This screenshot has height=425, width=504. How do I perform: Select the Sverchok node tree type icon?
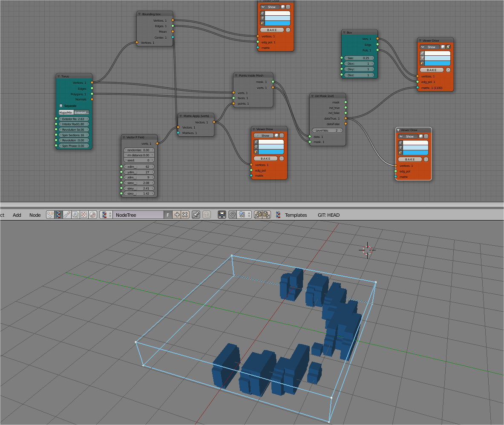[58, 215]
